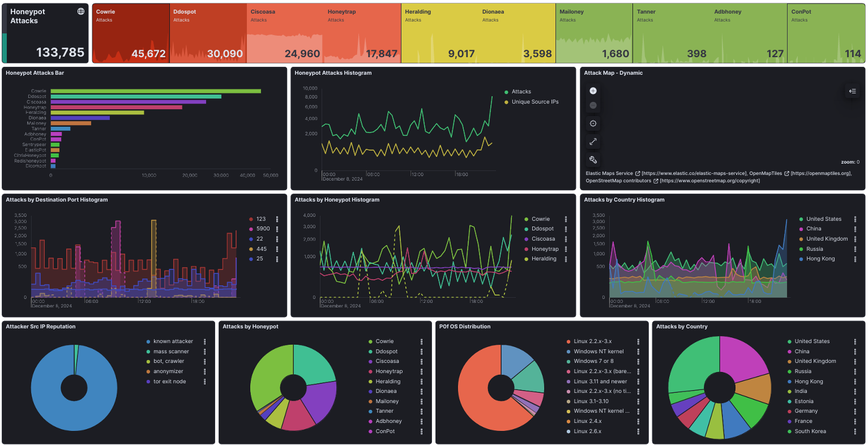
Task: Open options icon beside Linux 2.6.x
Action: pos(638,431)
